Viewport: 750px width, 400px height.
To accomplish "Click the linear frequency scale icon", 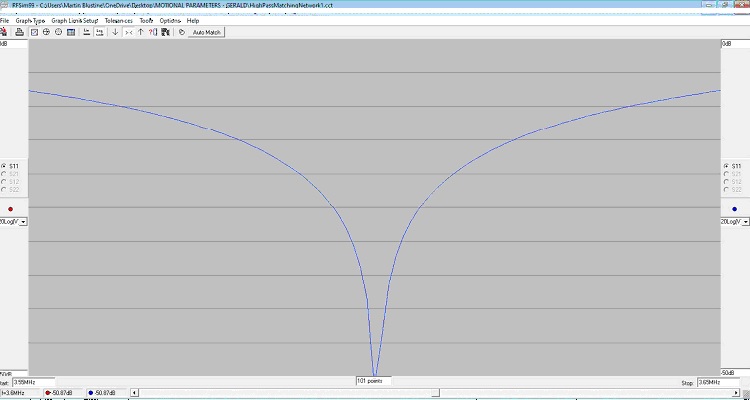I will 87,32.
